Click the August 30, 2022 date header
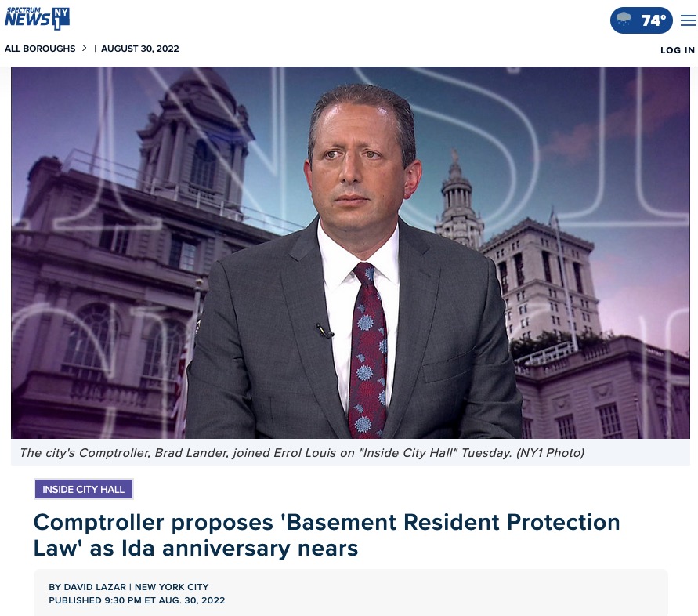Image resolution: width=698 pixels, height=616 pixels. click(139, 49)
